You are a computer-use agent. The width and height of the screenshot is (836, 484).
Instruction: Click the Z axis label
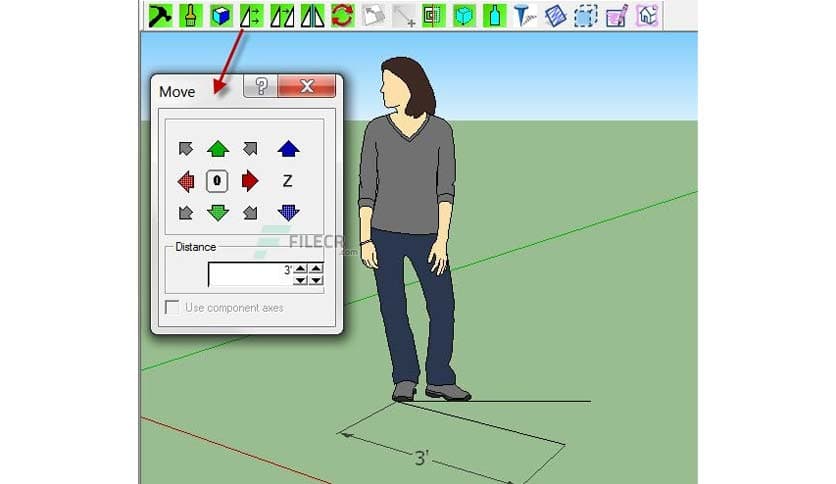(287, 181)
